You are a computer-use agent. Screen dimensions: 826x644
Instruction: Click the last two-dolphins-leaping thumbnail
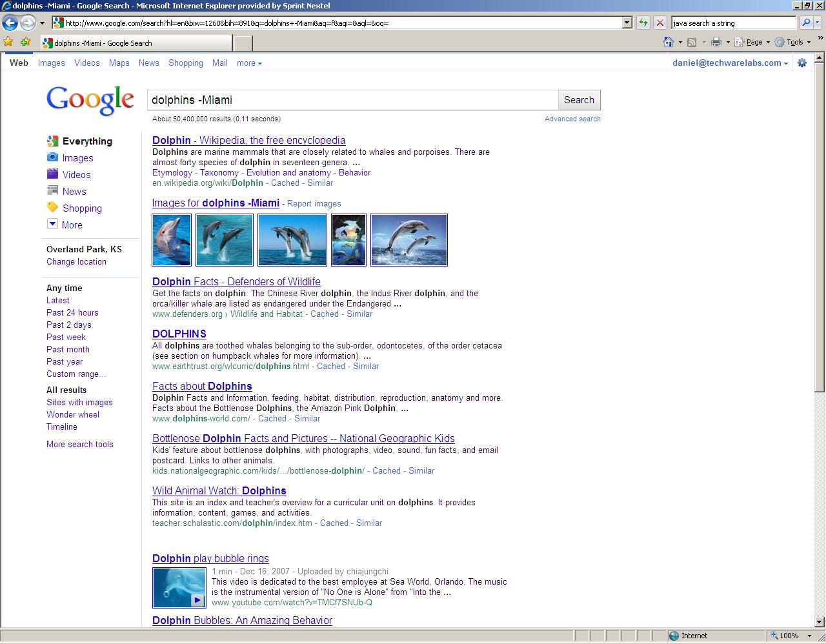tap(409, 240)
